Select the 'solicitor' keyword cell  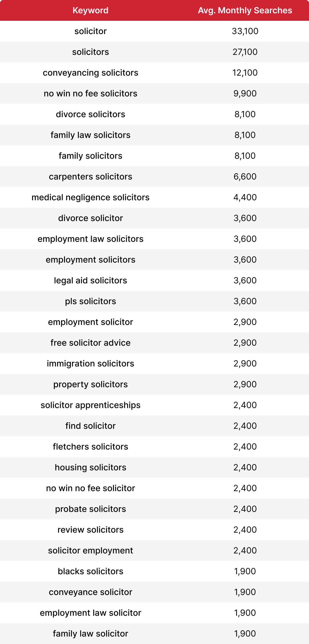[91, 31]
